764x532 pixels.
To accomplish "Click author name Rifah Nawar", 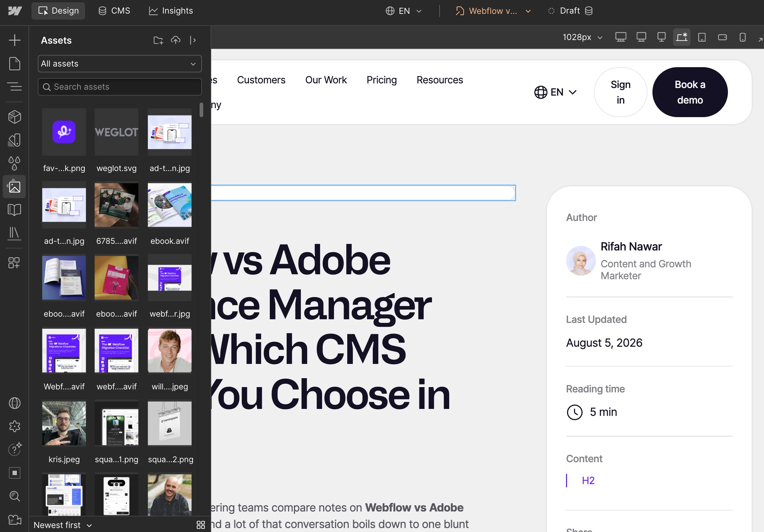I will tap(631, 246).
